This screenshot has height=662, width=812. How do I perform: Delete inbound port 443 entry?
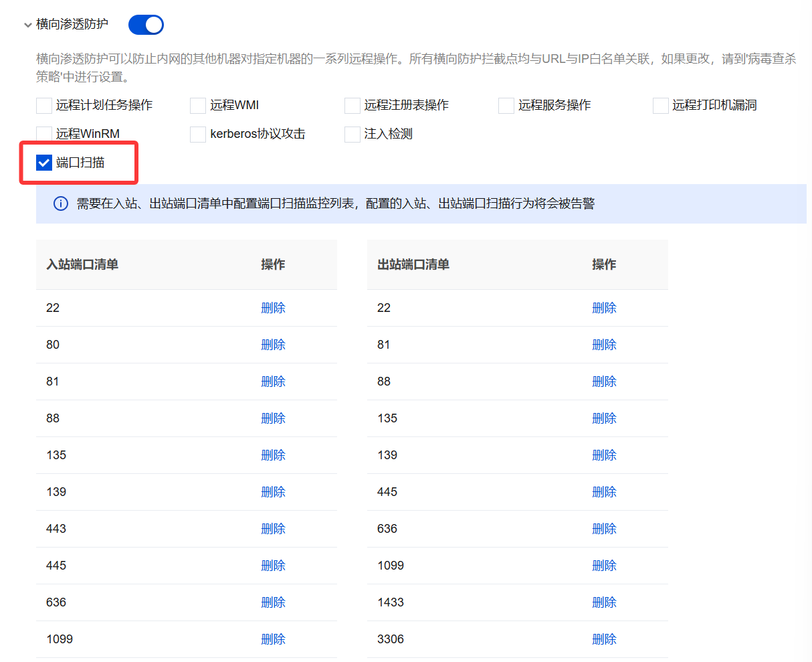coord(273,529)
